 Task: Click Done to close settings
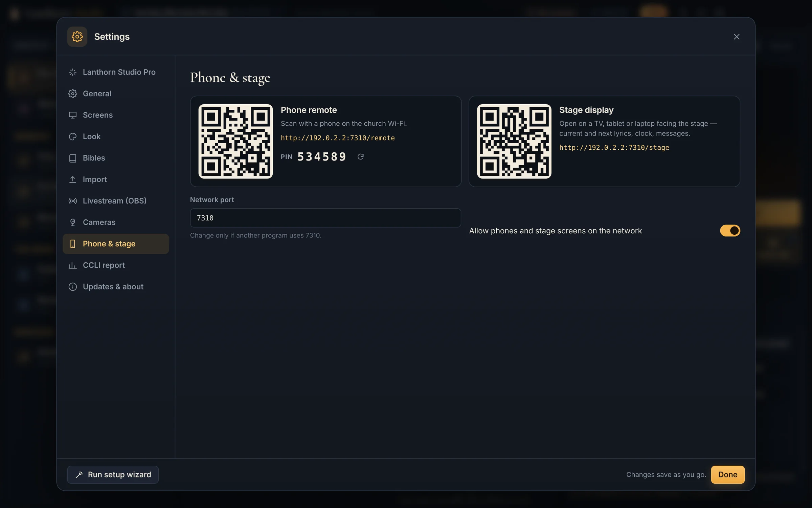(x=727, y=474)
